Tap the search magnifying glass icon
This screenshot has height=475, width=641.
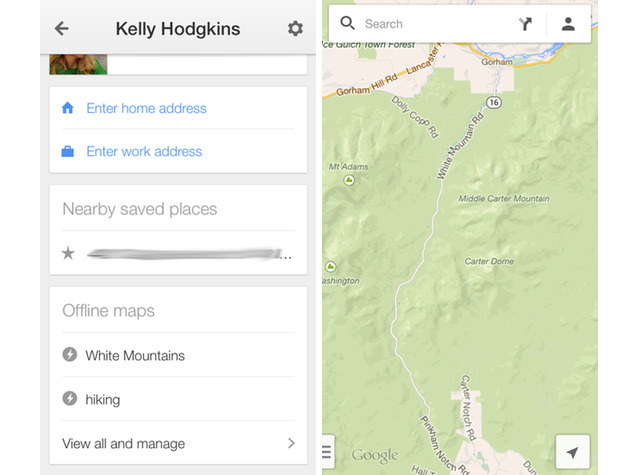click(347, 23)
